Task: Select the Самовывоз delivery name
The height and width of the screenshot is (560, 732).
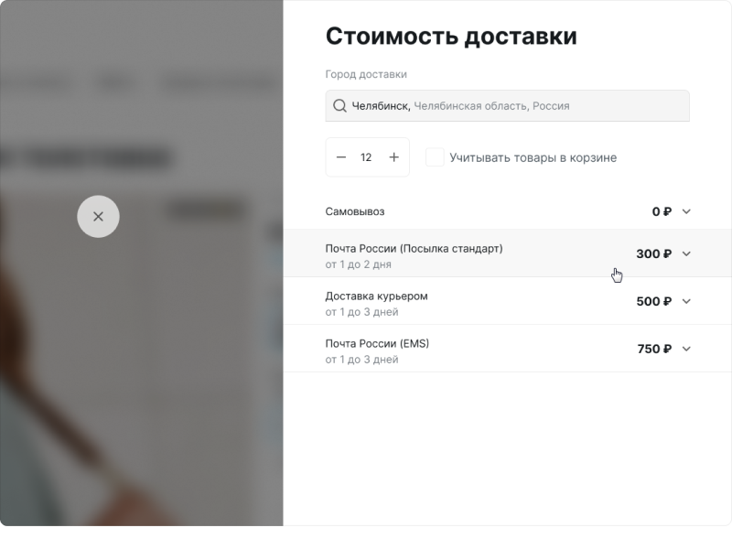Action: coord(355,211)
